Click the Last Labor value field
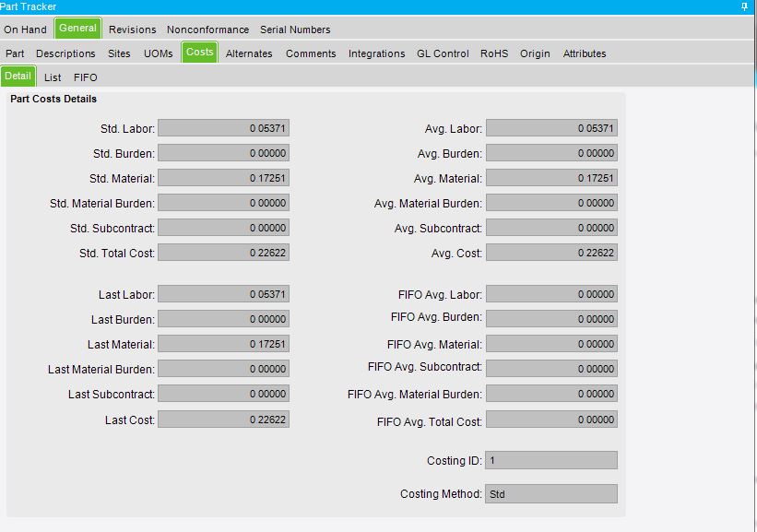 tap(223, 294)
